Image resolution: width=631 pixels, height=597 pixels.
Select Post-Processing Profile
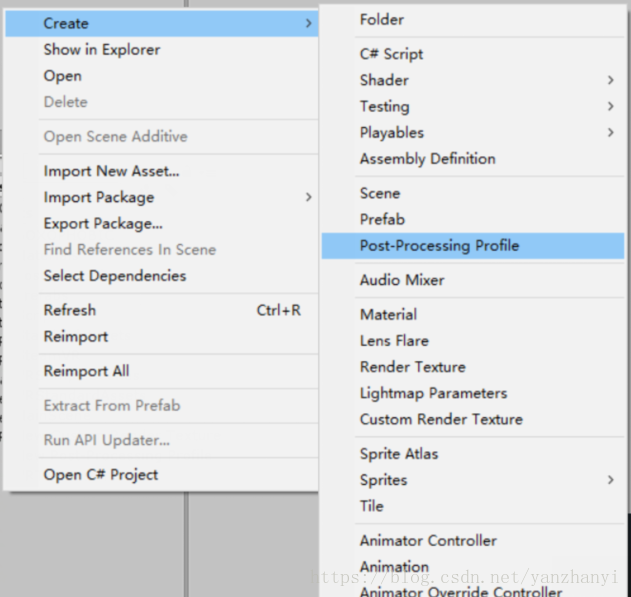[473, 246]
